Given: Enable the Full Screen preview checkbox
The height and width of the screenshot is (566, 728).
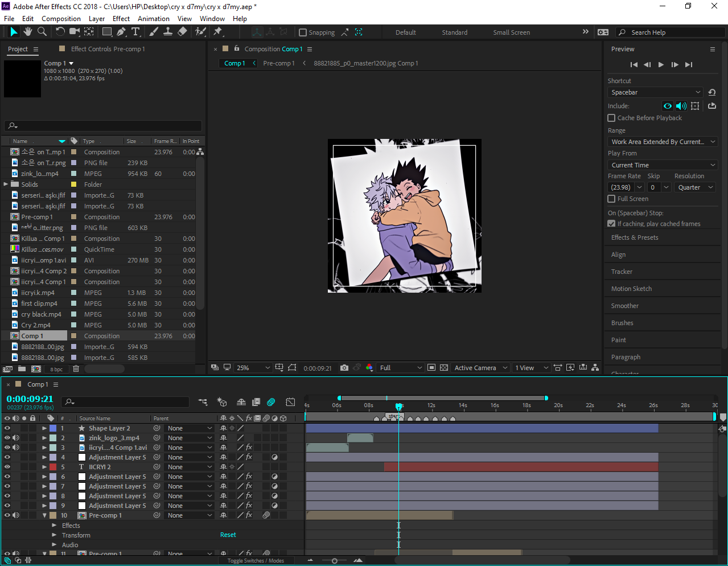Looking at the screenshot, I should click(x=611, y=199).
